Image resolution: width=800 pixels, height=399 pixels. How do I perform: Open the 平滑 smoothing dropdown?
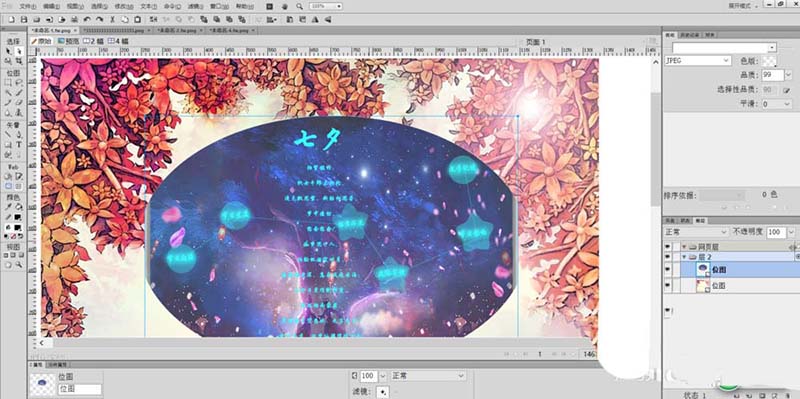[x=777, y=104]
